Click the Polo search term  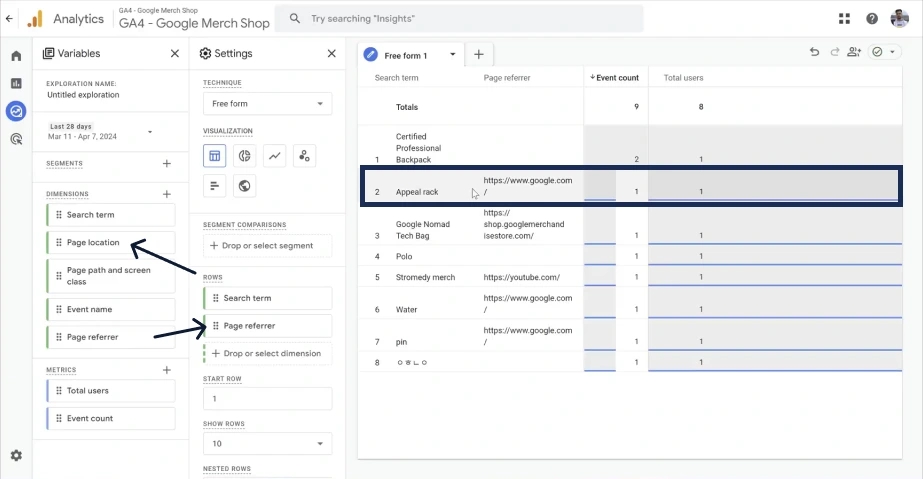404,257
